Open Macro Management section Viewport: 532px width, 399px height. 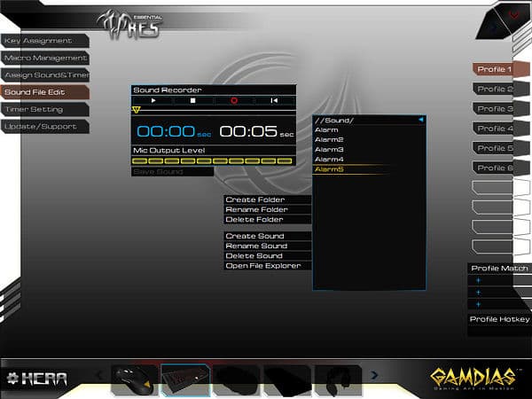coord(45,58)
